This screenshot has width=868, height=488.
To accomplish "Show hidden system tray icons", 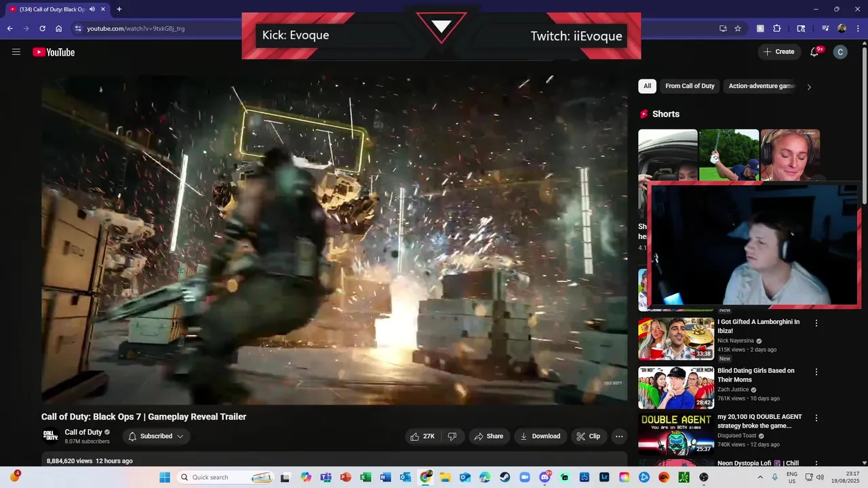I will [x=759, y=477].
